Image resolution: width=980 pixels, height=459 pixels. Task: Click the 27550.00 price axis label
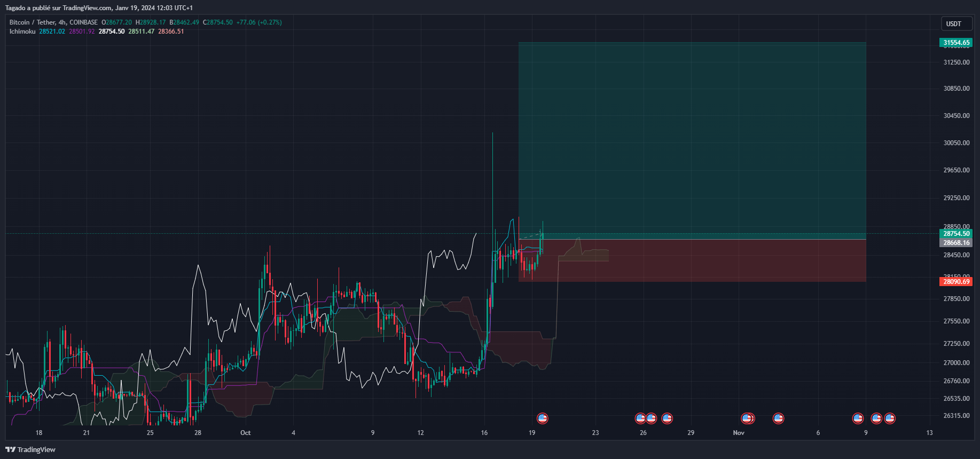click(x=957, y=321)
